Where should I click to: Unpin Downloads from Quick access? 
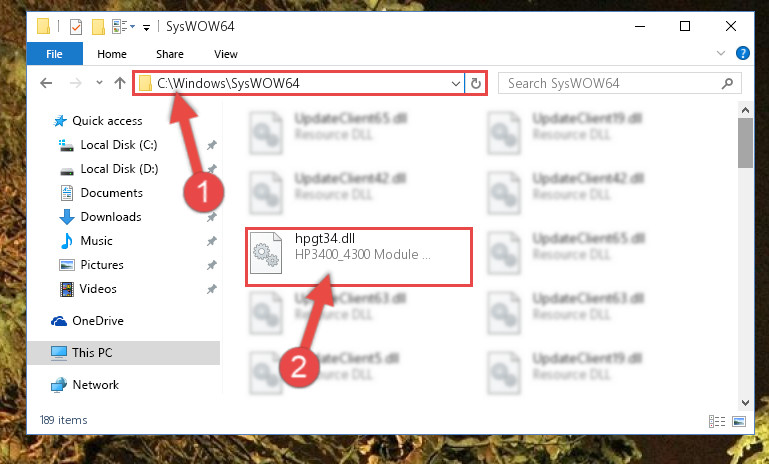pyautogui.click(x=211, y=217)
